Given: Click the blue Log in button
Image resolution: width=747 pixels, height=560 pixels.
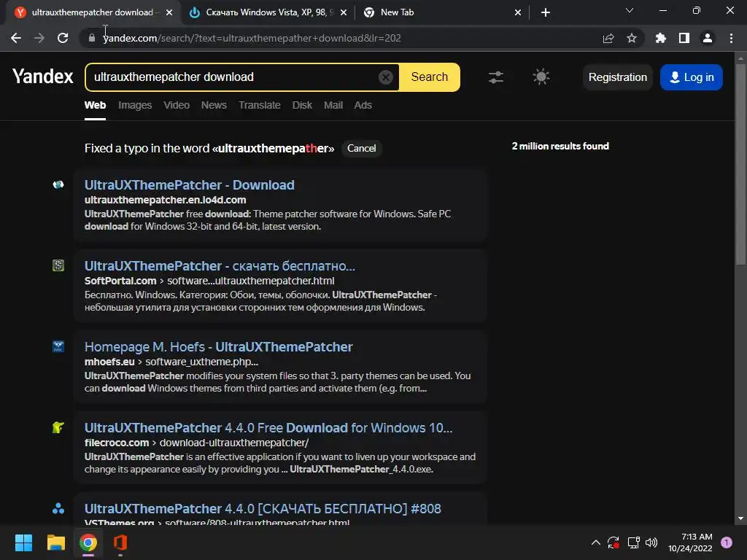Looking at the screenshot, I should click(692, 77).
